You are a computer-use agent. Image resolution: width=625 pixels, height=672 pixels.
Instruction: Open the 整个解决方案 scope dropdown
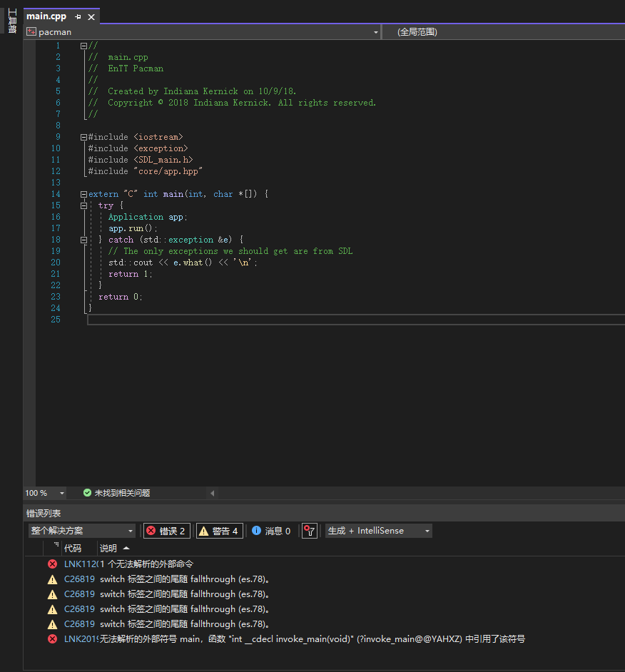point(82,531)
